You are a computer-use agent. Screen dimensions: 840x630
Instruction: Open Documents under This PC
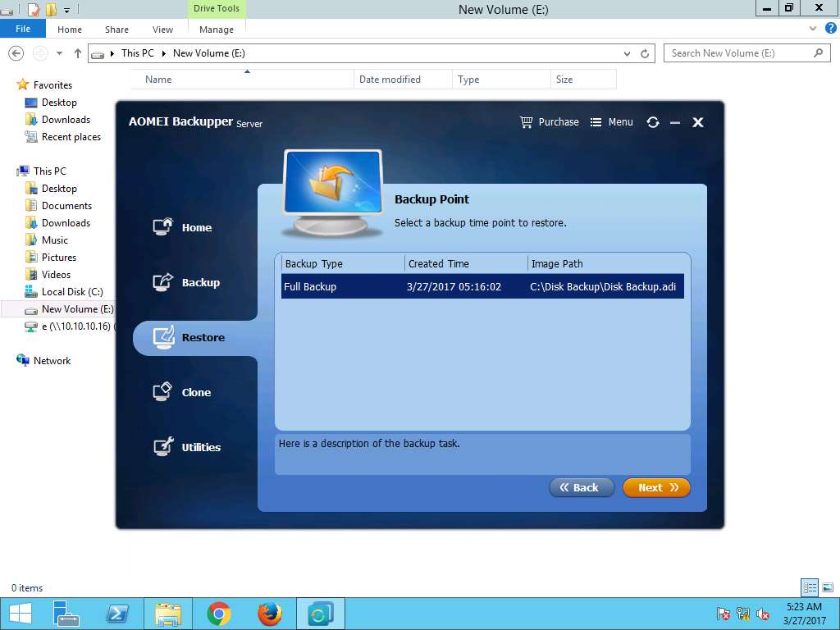(x=59, y=206)
